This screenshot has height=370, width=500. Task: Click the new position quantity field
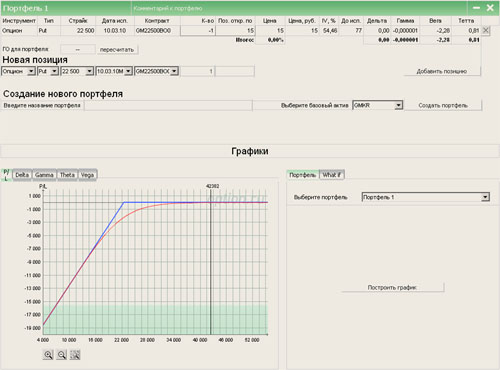(x=197, y=71)
